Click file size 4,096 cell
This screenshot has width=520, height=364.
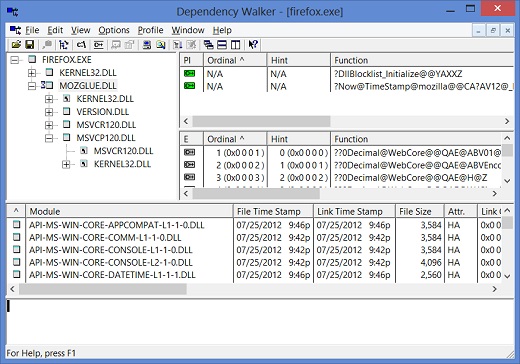[x=431, y=262]
